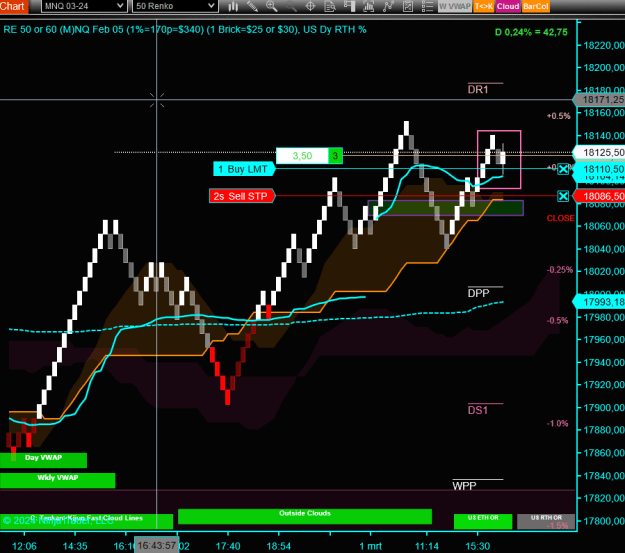Click the -0.25% percentage level label
The height and width of the screenshot is (553, 625).
click(x=560, y=270)
